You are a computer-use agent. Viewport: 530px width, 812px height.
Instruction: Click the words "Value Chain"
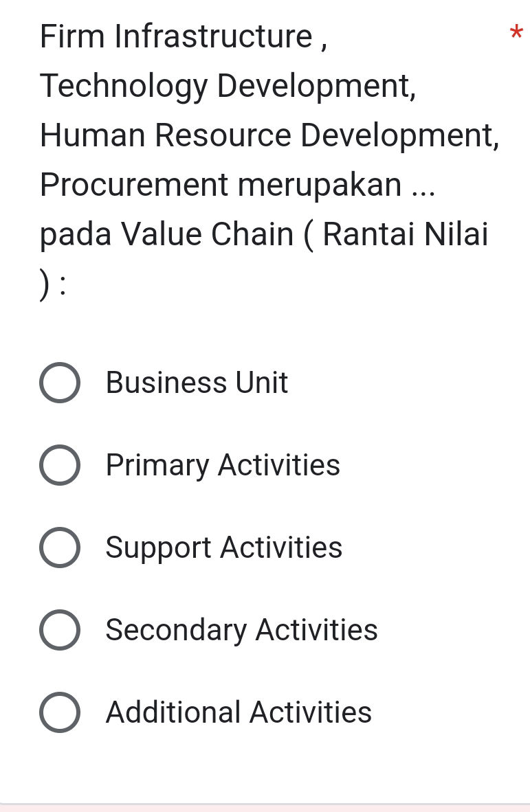[x=207, y=234]
